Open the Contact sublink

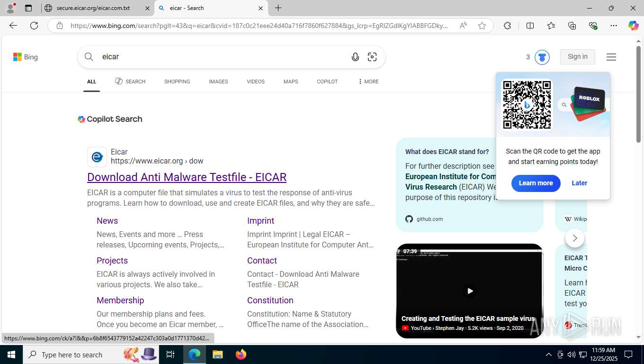(262, 261)
